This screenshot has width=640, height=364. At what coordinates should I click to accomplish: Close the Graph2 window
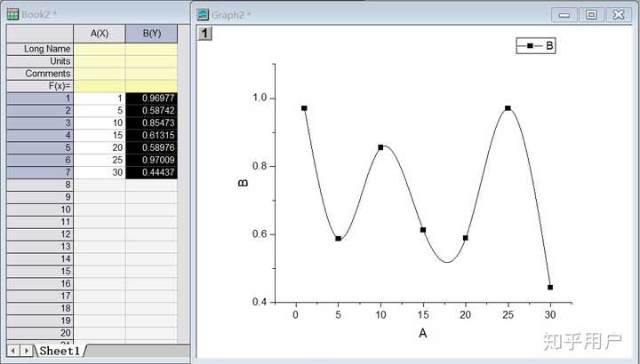click(x=619, y=15)
